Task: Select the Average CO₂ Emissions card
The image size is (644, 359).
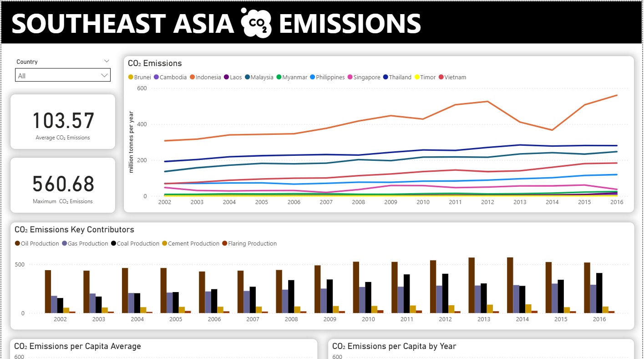Action: (x=63, y=122)
